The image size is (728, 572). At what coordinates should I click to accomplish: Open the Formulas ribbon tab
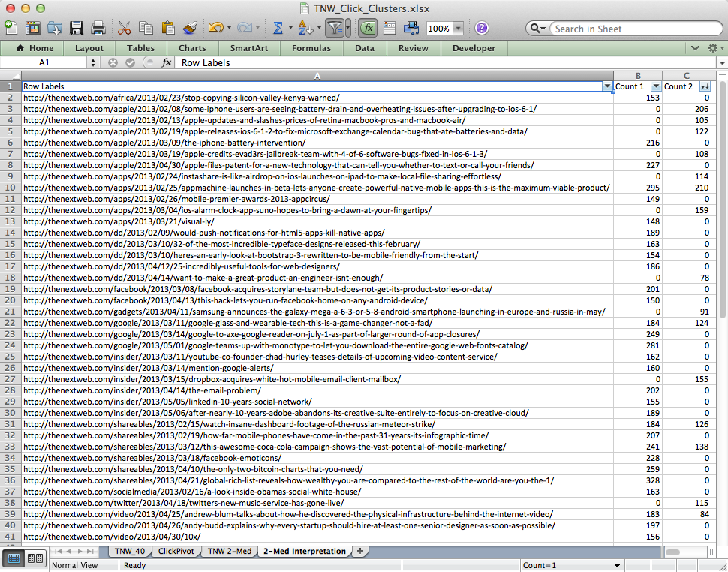click(x=311, y=48)
